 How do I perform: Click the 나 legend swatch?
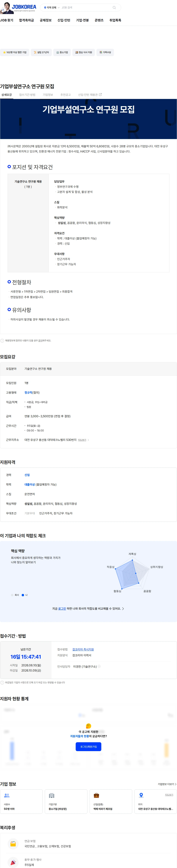[x=23, y=595]
